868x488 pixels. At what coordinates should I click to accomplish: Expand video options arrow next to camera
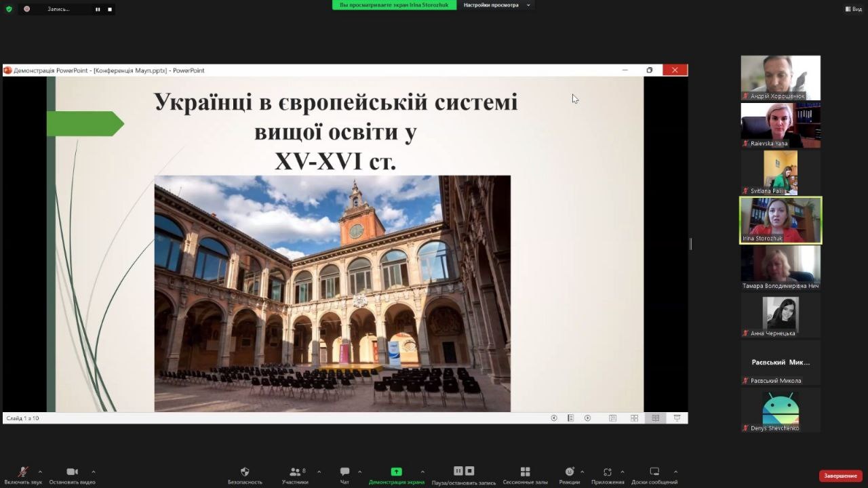[x=93, y=472]
